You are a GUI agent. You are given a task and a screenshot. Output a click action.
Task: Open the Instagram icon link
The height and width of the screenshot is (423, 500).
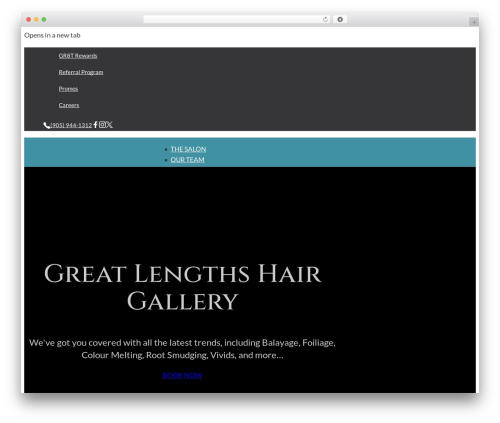coord(102,124)
